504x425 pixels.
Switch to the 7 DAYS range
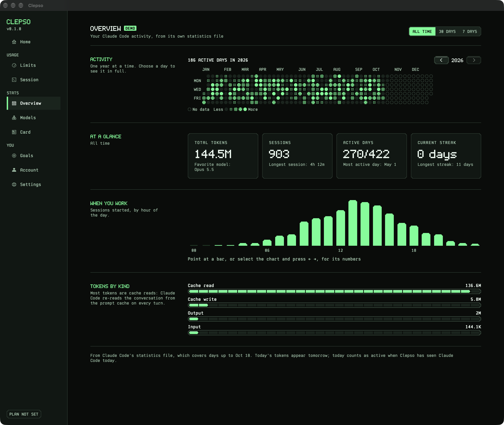tap(470, 32)
